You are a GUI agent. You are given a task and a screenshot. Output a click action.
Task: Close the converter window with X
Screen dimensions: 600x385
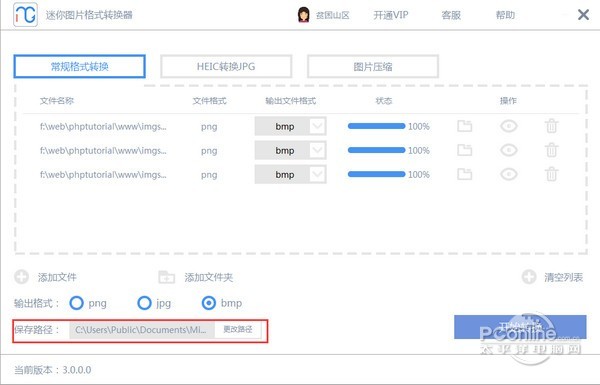(x=583, y=15)
